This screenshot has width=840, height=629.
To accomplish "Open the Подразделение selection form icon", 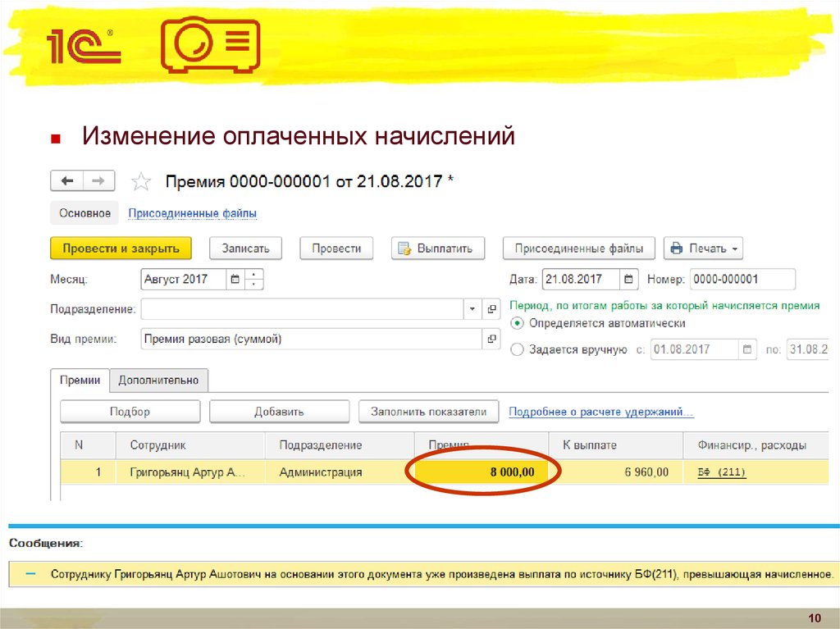I will coord(491,309).
